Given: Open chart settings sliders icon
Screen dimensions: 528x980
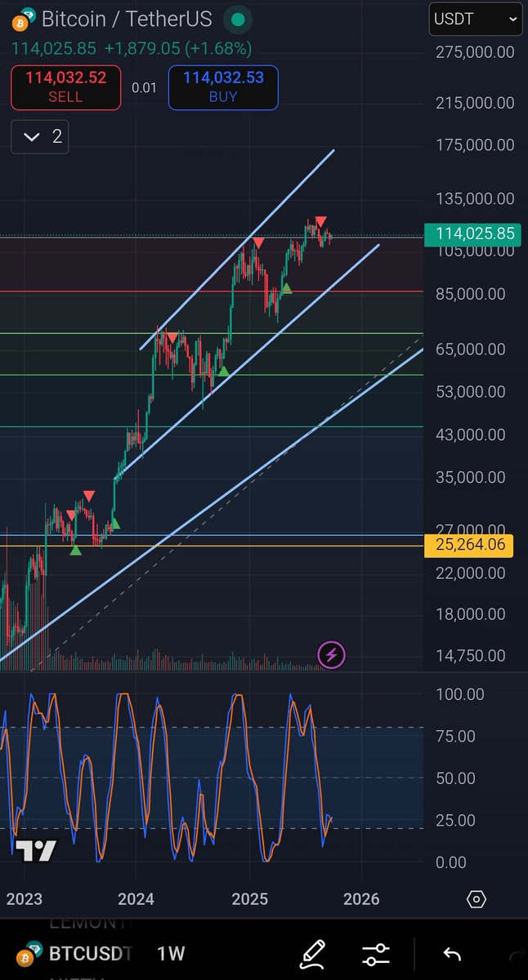Looking at the screenshot, I should 376,953.
